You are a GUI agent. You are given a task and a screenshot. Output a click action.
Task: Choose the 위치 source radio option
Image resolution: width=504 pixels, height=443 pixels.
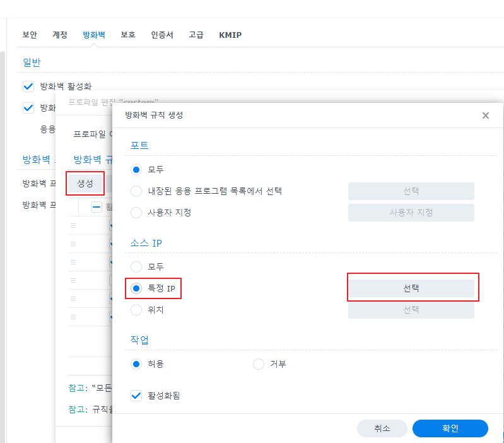tap(136, 310)
